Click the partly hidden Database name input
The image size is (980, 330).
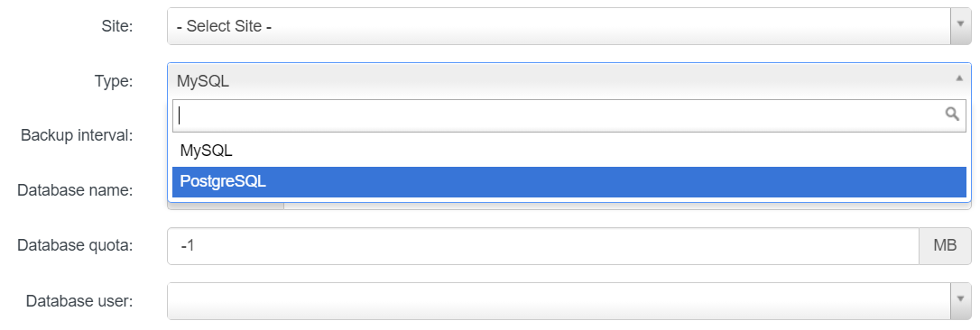point(627,205)
